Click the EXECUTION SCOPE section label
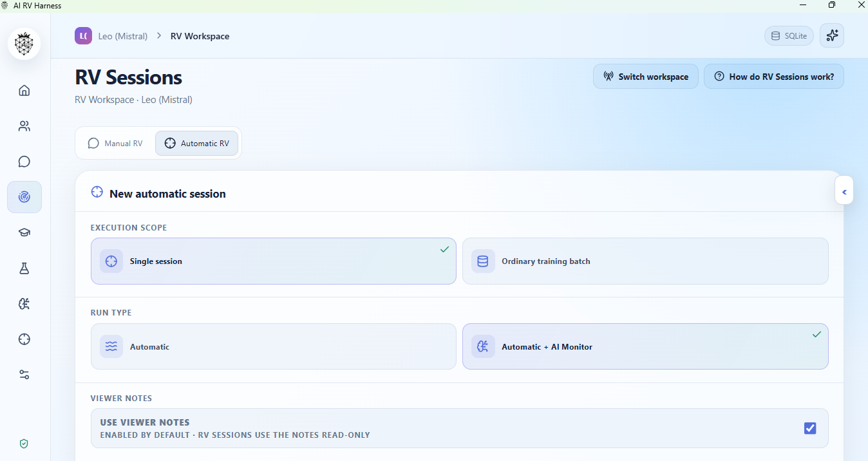 pyautogui.click(x=129, y=228)
